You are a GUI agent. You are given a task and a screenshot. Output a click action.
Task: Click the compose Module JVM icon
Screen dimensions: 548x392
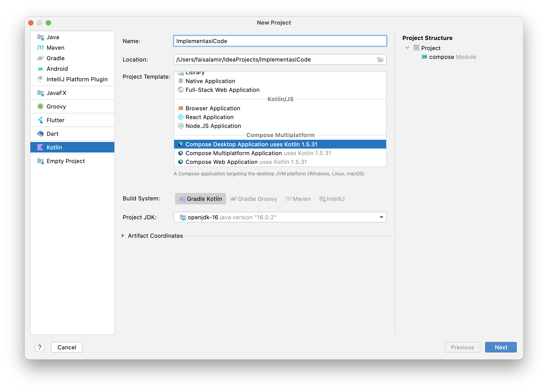click(x=424, y=57)
